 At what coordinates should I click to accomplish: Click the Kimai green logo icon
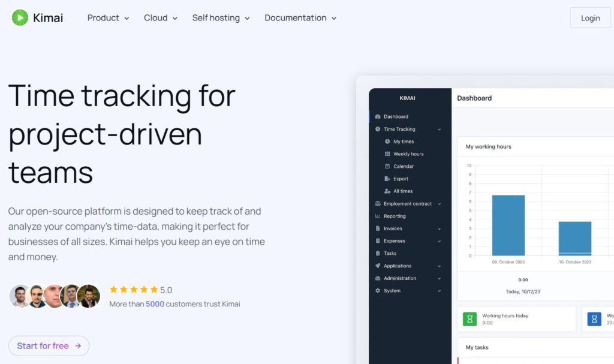20,17
